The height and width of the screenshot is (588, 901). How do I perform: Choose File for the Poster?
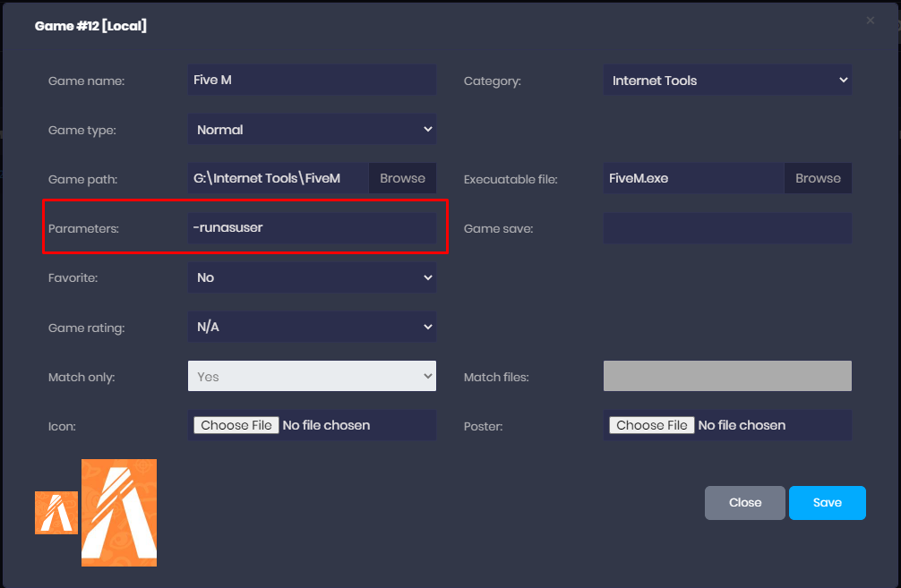(652, 425)
